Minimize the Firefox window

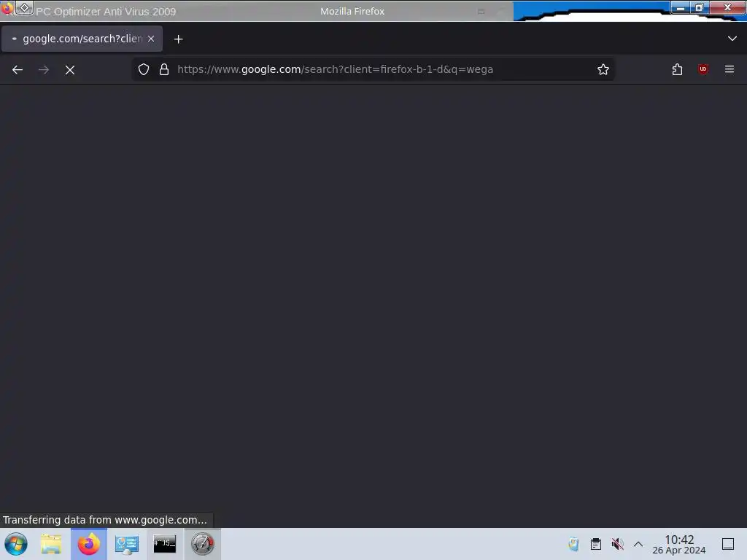tap(681, 7)
